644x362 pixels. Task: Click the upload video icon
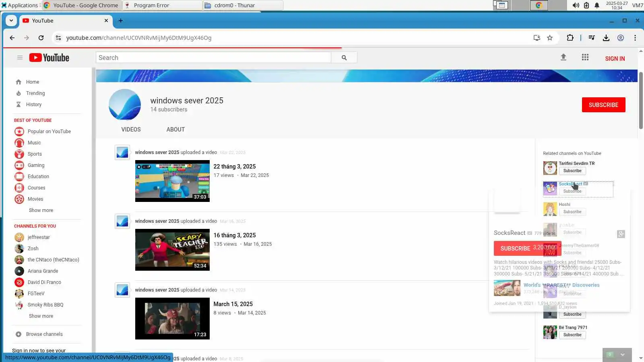point(563,58)
